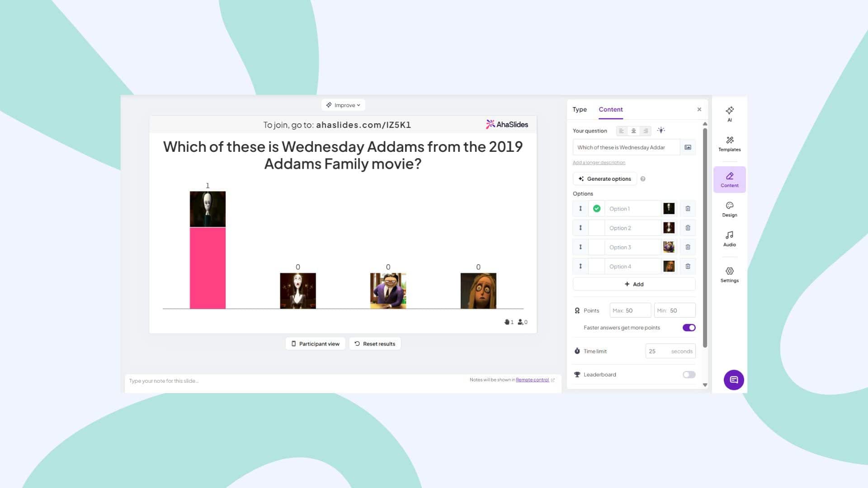The width and height of the screenshot is (868, 488).
Task: Click the purple chat support bubble
Action: (733, 380)
